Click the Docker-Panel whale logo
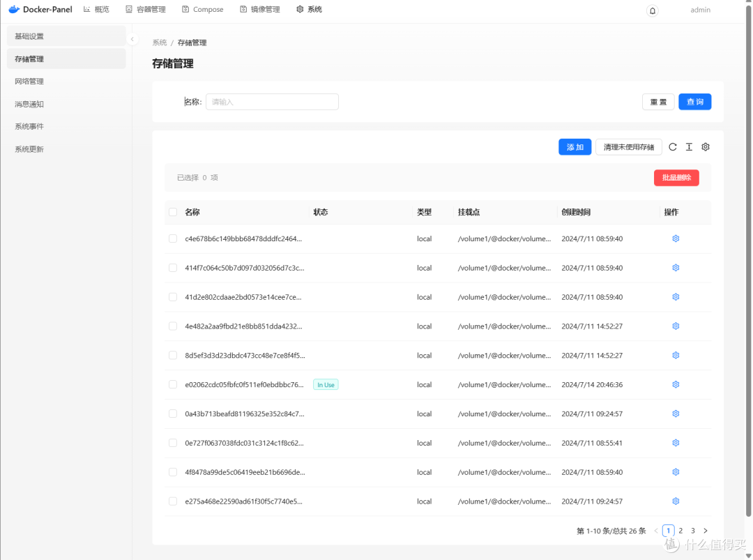 [x=13, y=8]
